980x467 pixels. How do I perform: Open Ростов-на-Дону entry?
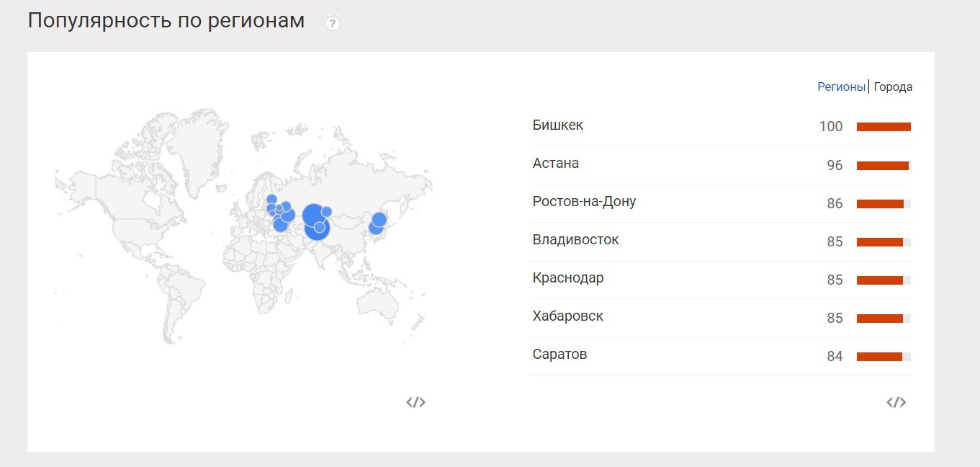(x=584, y=202)
